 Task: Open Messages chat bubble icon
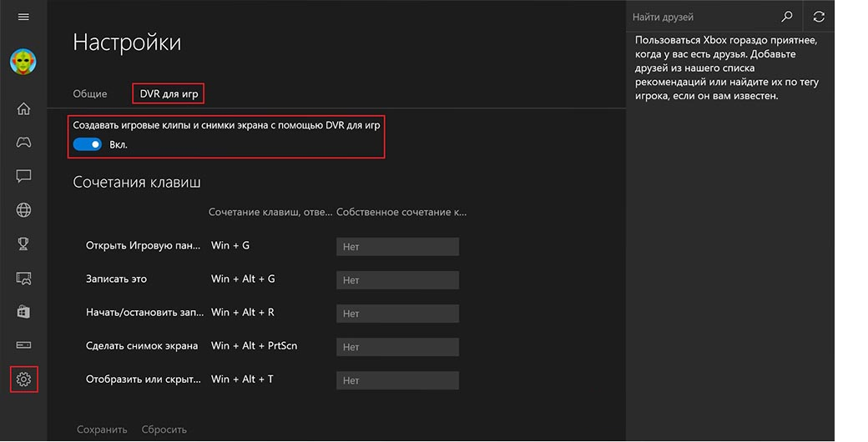tap(23, 176)
